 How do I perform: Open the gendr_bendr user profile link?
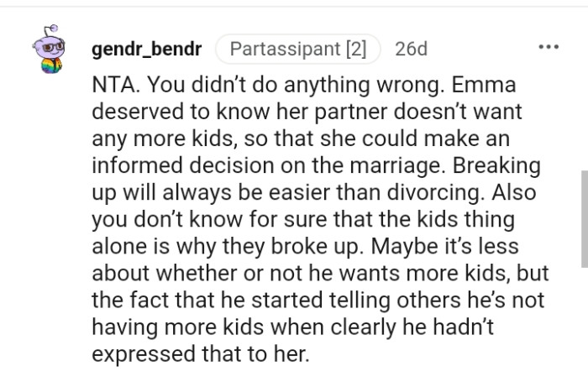147,49
